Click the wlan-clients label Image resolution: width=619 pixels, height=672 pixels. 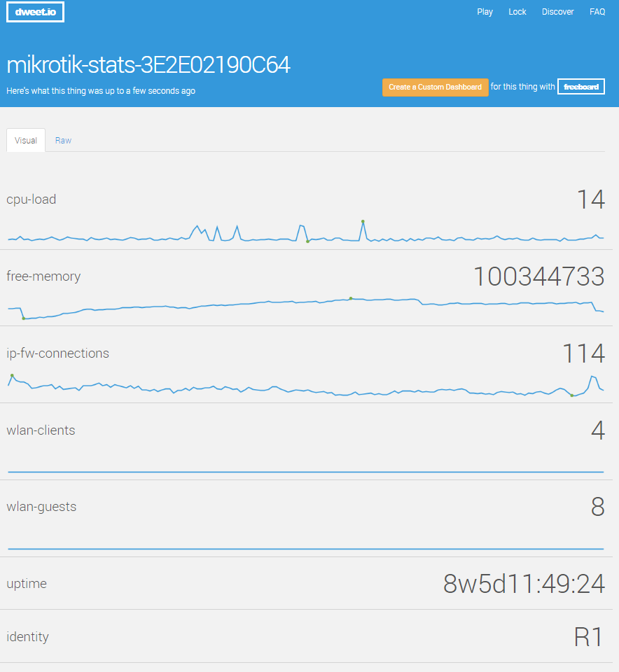[41, 430]
